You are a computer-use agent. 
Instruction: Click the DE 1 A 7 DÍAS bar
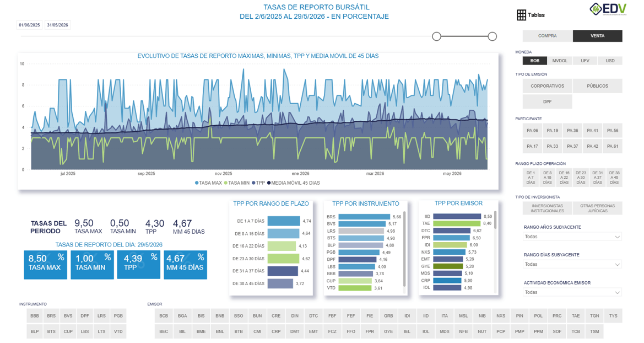coord(284,221)
